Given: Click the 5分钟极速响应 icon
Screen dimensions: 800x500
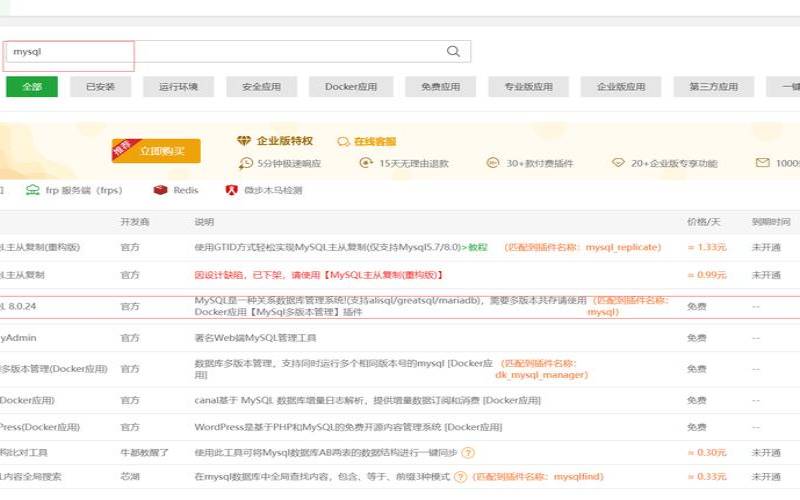Looking at the screenshot, I should [x=245, y=163].
